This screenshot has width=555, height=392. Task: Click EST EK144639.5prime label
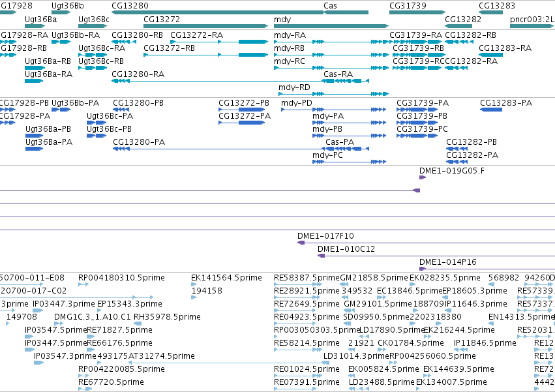(458, 369)
